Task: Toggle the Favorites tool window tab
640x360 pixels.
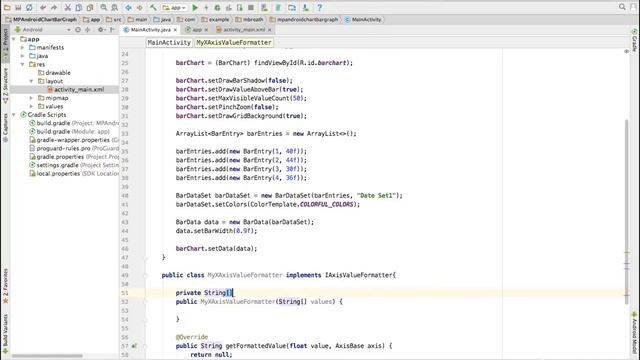Action: click(5, 286)
